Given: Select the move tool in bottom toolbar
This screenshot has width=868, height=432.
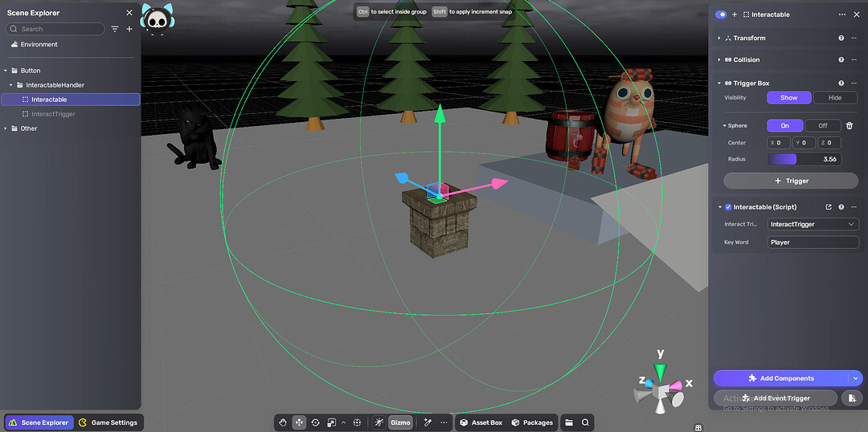Looking at the screenshot, I should coord(299,422).
